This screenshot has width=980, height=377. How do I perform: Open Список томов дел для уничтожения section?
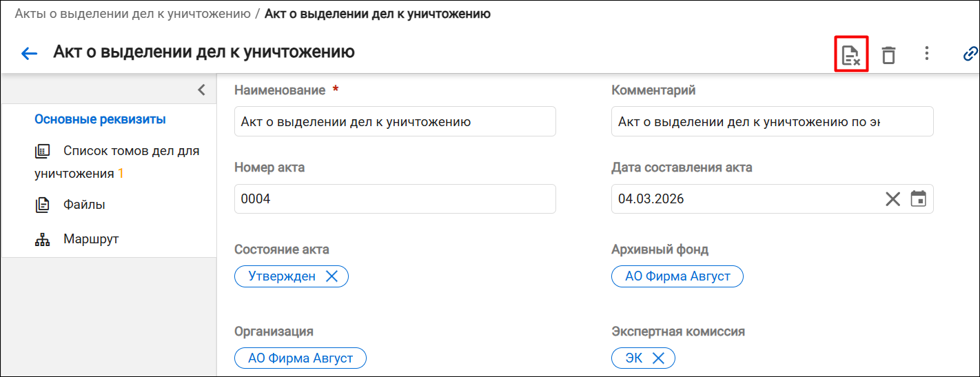117,162
